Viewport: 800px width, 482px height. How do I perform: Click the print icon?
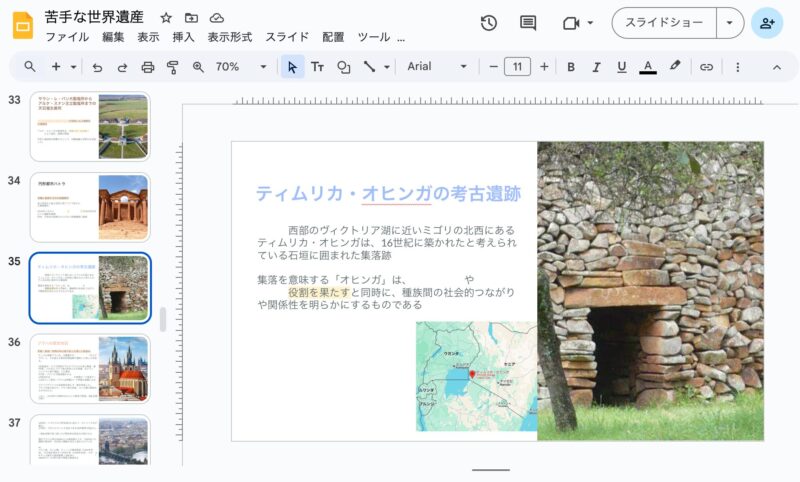(148, 67)
